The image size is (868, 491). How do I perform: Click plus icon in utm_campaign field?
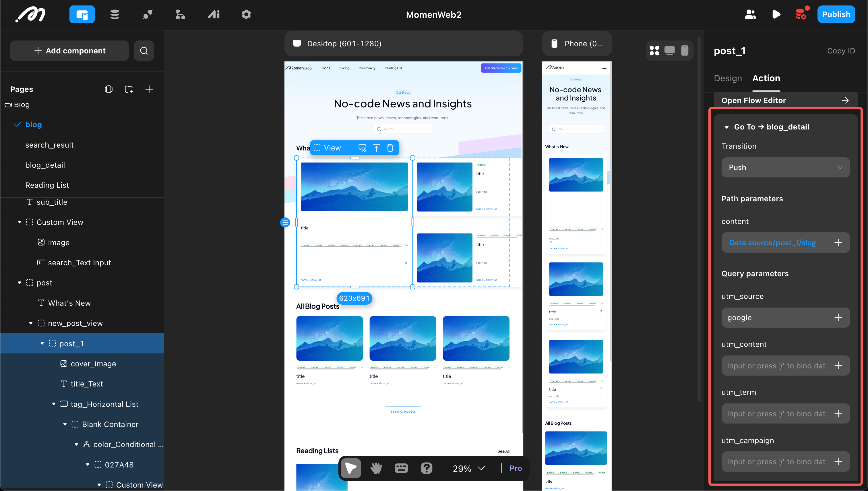(x=838, y=462)
